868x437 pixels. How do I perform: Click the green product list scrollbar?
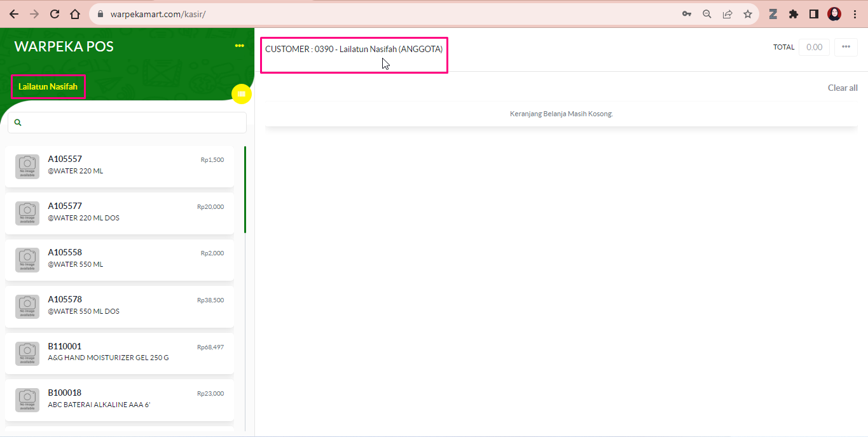[245, 190]
